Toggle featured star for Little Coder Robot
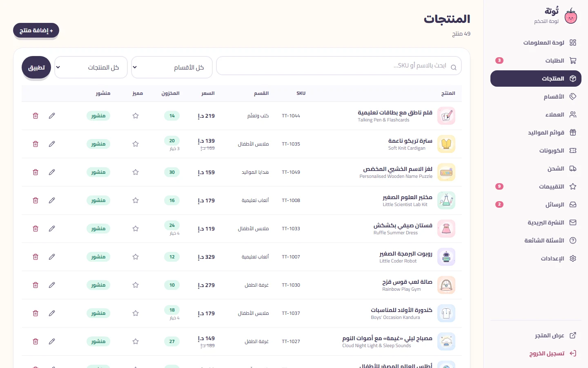Viewport: 588px width, 368px height. click(x=136, y=257)
